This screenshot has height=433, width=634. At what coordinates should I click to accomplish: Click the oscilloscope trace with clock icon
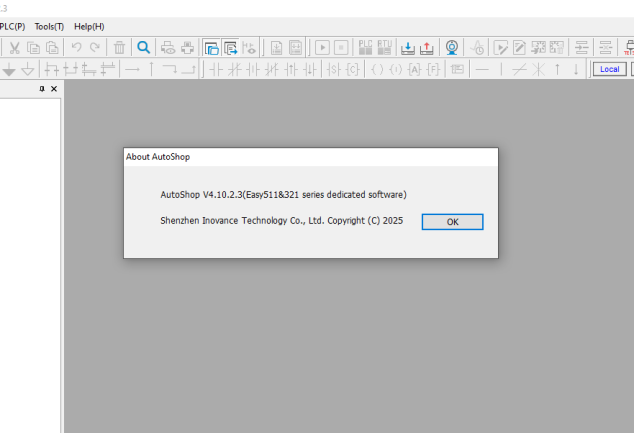[477, 48]
